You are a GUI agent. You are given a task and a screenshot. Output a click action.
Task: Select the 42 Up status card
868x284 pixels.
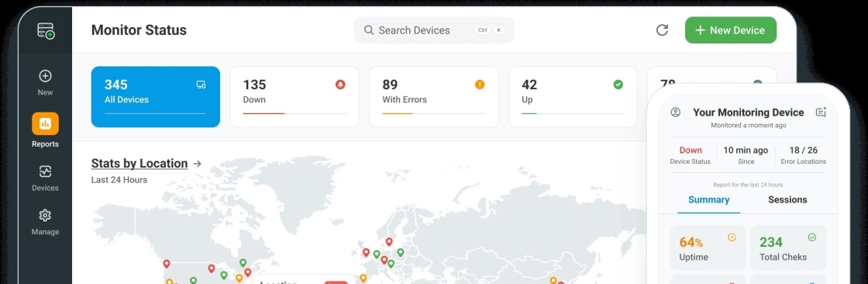573,96
